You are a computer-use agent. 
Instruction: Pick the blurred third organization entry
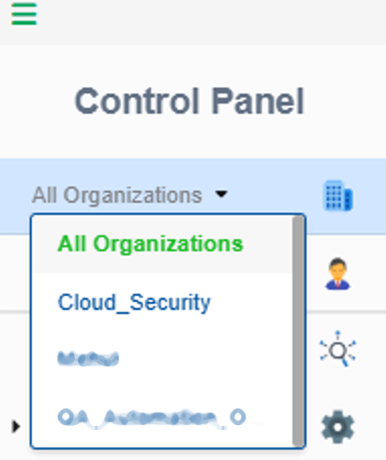click(x=88, y=359)
